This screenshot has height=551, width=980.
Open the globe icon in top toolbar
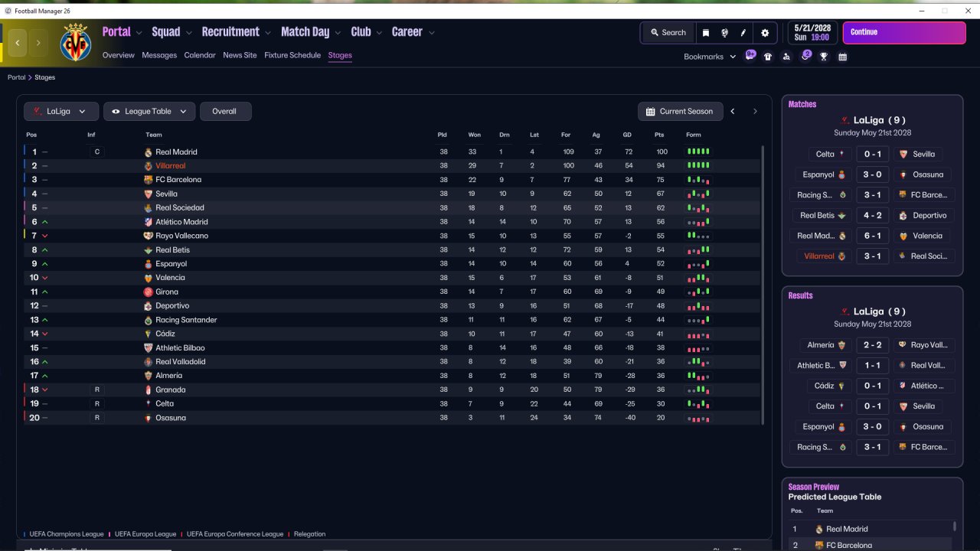(724, 33)
